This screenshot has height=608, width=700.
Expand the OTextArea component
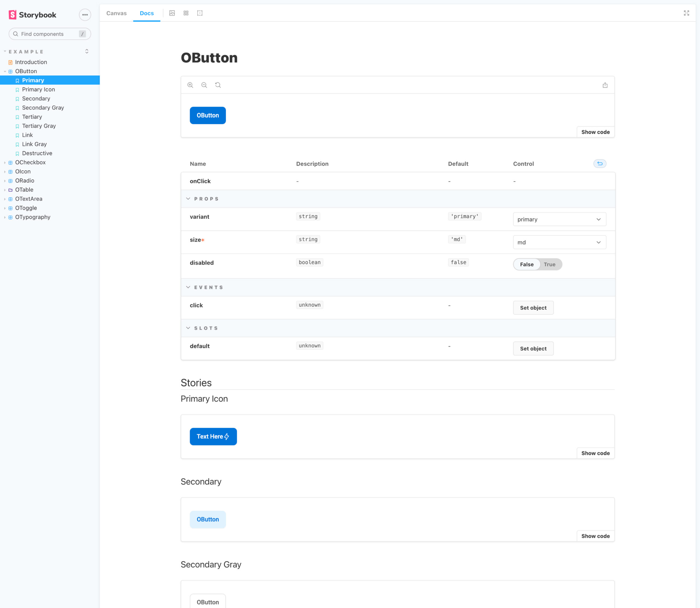pos(28,199)
